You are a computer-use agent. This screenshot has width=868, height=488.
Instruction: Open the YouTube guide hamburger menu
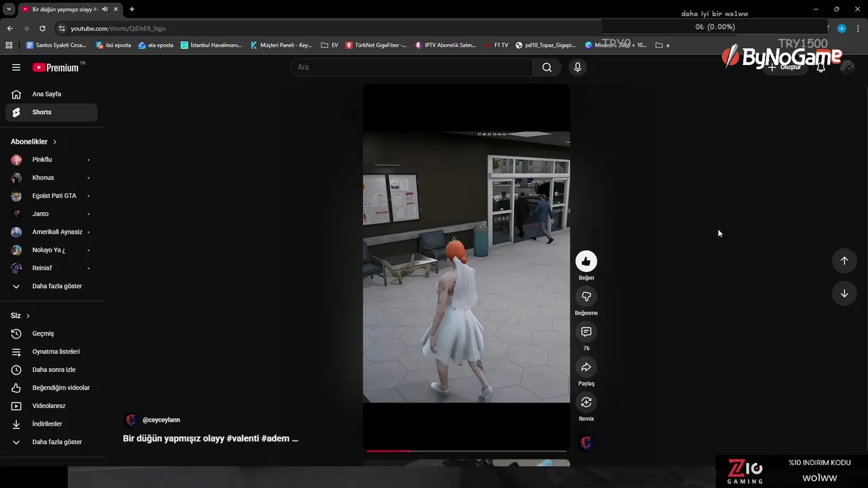[x=16, y=67]
